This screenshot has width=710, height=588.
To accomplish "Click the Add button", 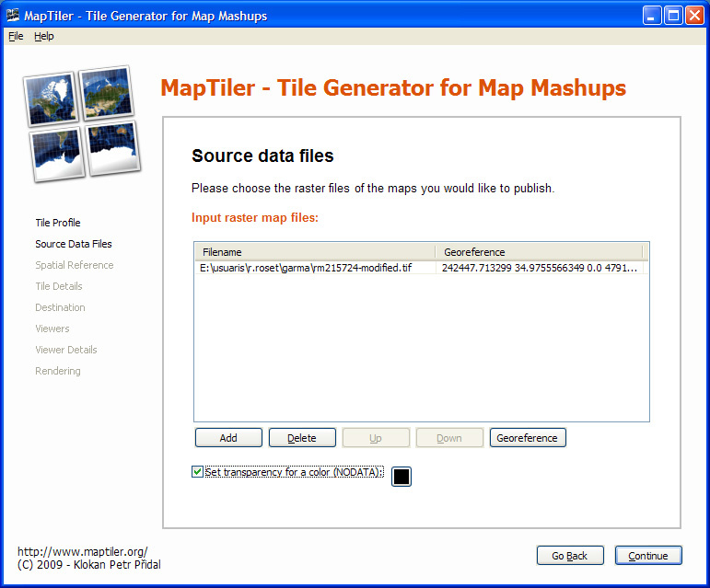I will pyautogui.click(x=228, y=438).
